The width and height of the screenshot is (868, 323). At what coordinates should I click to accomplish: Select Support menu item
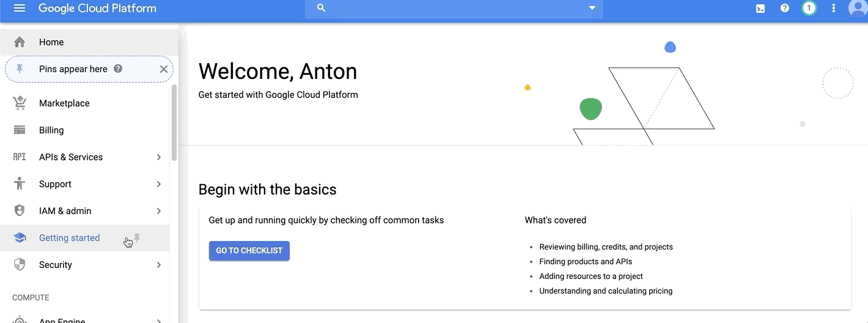point(85,184)
